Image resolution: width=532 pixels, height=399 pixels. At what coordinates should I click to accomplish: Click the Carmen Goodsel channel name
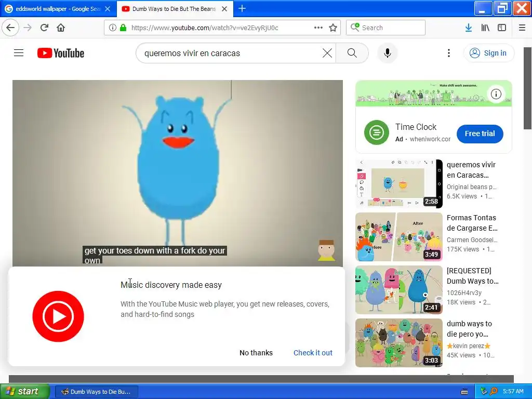click(472, 240)
